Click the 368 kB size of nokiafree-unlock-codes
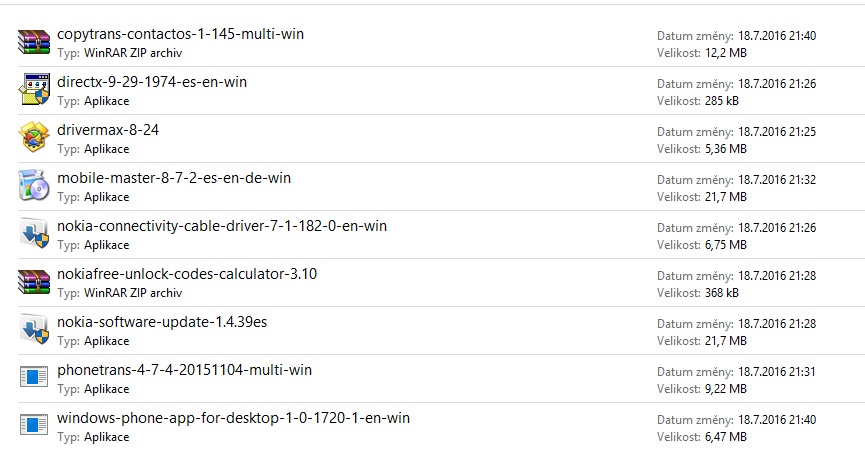This screenshot has width=865, height=474. pos(722,292)
